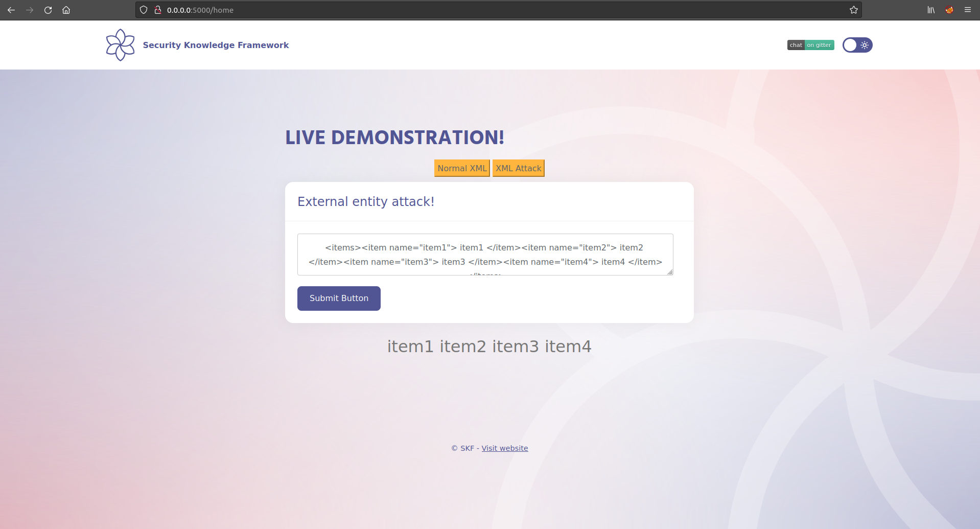Click the Security Knowledge Framework flower logo
The height and width of the screenshot is (529, 980).
point(120,45)
